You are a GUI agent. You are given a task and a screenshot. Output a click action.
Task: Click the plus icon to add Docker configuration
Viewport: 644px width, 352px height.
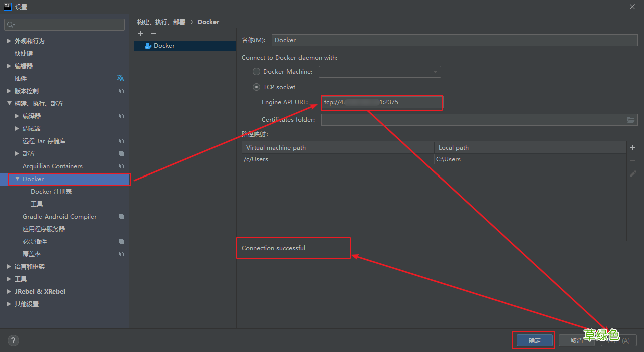[x=141, y=34]
